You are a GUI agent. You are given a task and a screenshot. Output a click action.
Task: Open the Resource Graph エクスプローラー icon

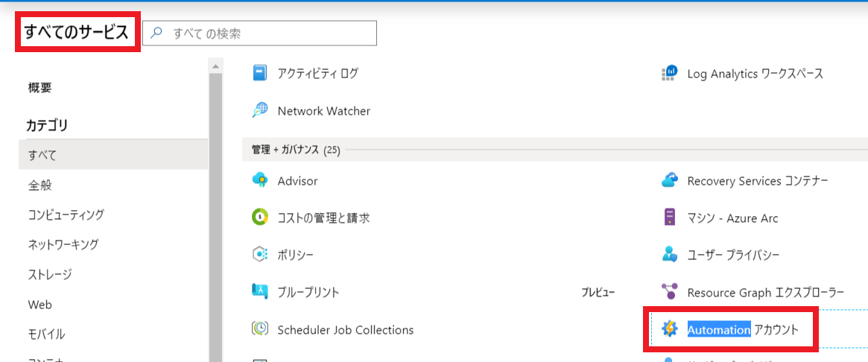[670, 292]
